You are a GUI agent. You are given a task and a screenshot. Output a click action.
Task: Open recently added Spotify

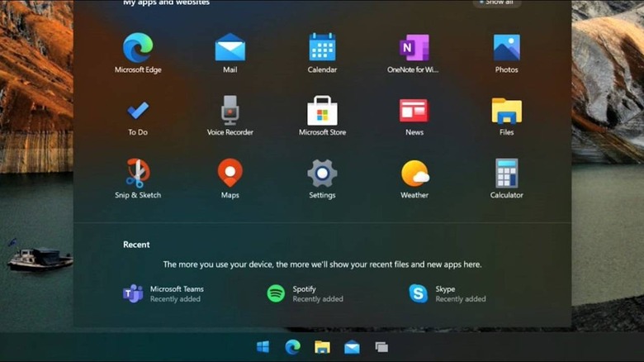[x=305, y=293]
